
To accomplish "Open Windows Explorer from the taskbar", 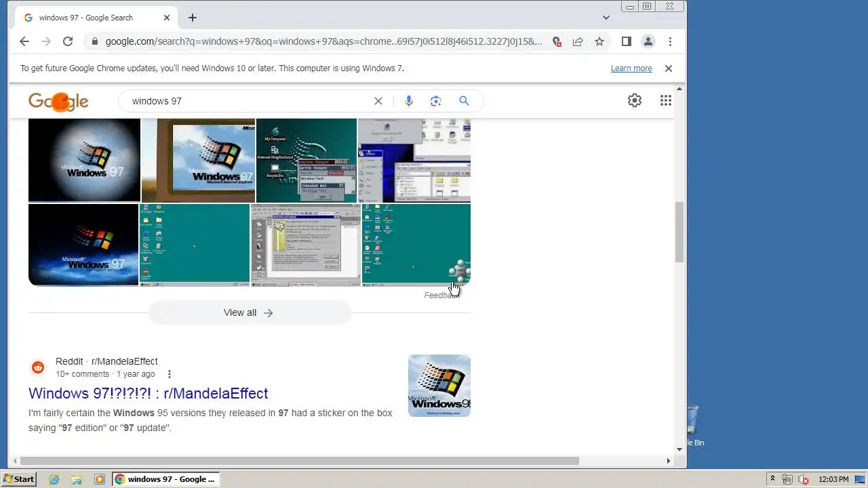I will click(77, 479).
